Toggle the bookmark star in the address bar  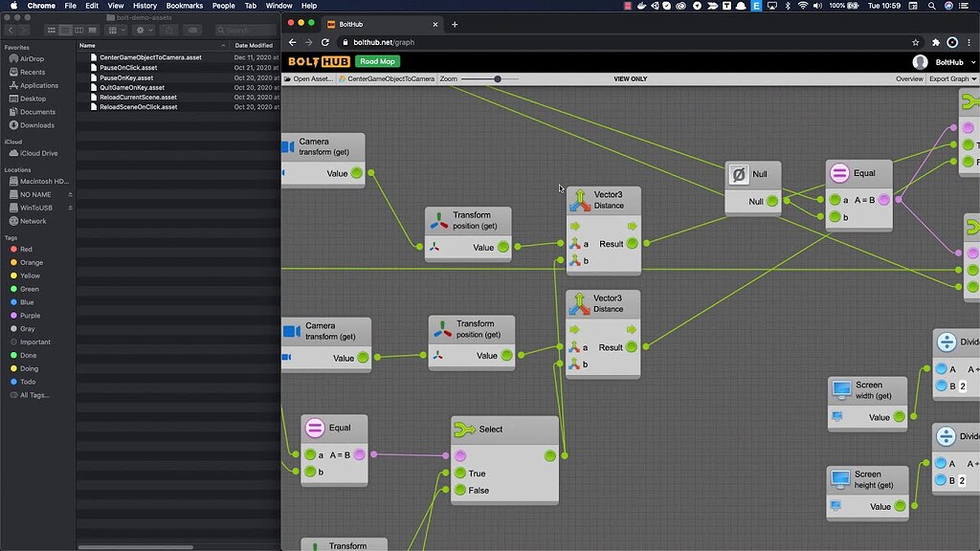pyautogui.click(x=916, y=43)
